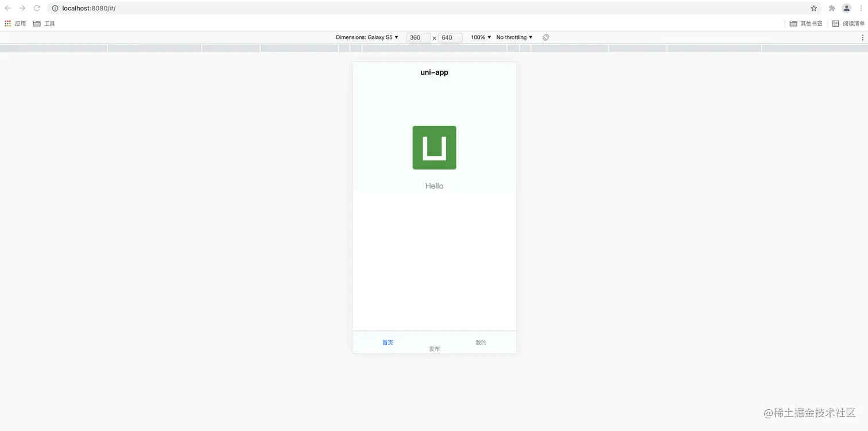Switch to the 我的 tab

pos(481,343)
